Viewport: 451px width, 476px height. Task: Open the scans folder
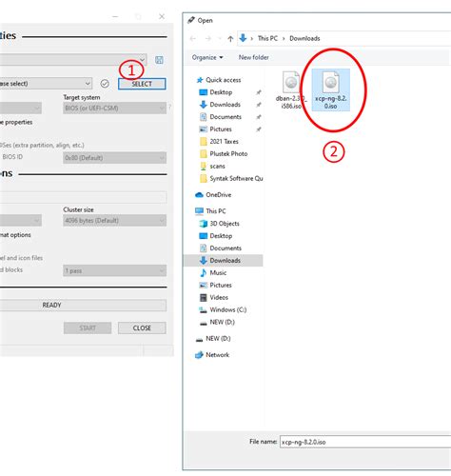pos(217,167)
